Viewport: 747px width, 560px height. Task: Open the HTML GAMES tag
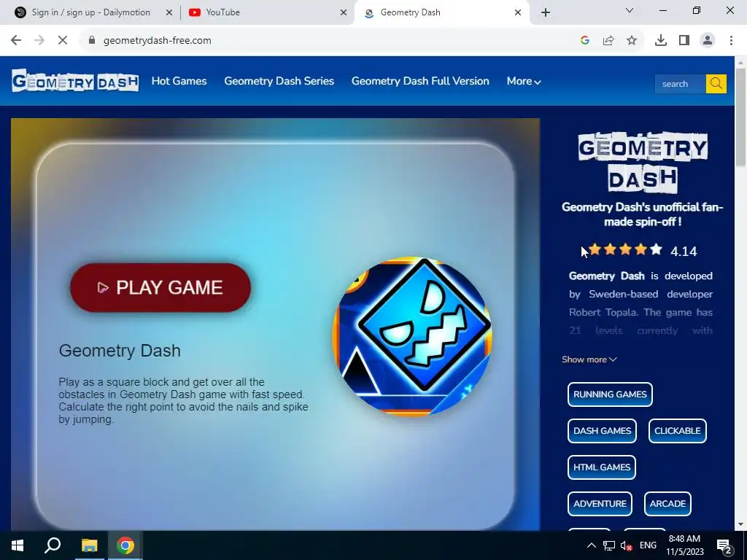click(602, 467)
